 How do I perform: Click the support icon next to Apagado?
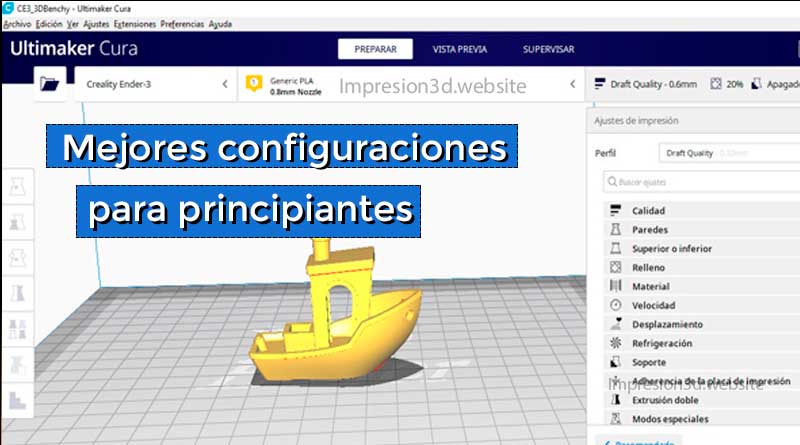click(x=756, y=84)
